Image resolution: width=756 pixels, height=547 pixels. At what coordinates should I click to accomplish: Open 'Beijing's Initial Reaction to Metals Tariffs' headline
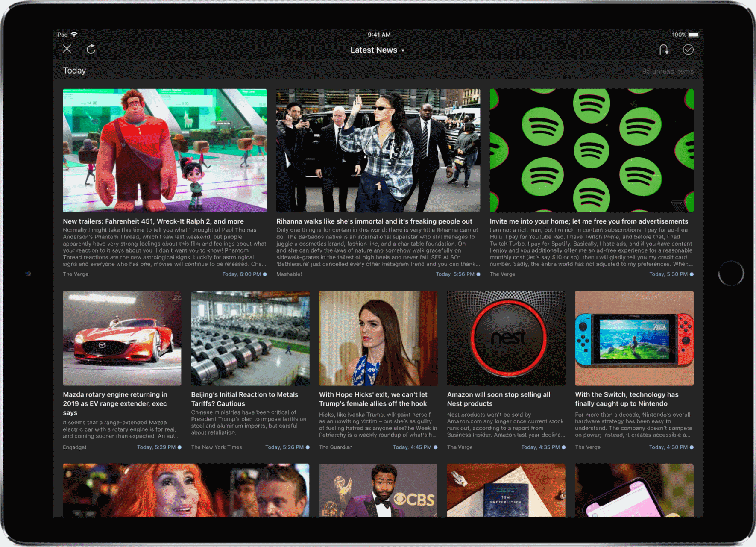click(x=245, y=399)
